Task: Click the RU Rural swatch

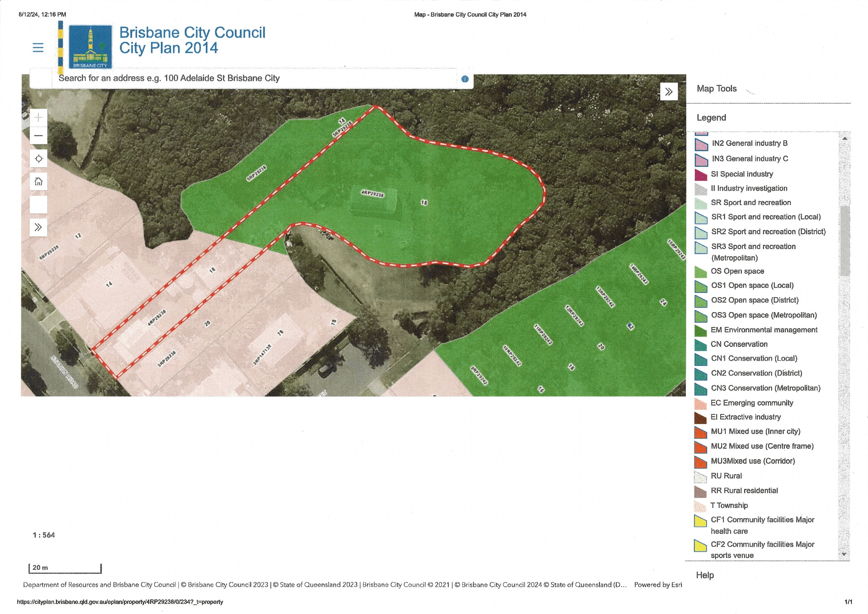Action: click(701, 477)
